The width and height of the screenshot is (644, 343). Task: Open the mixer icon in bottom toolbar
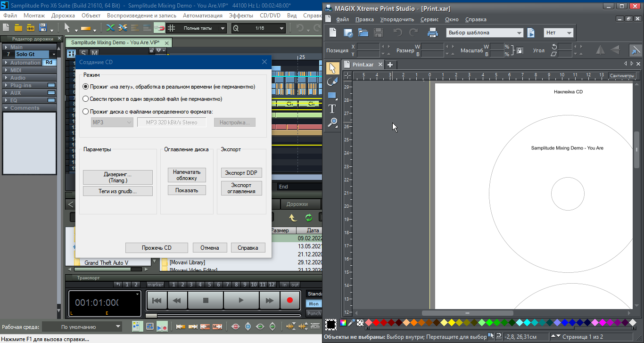[x=150, y=327]
